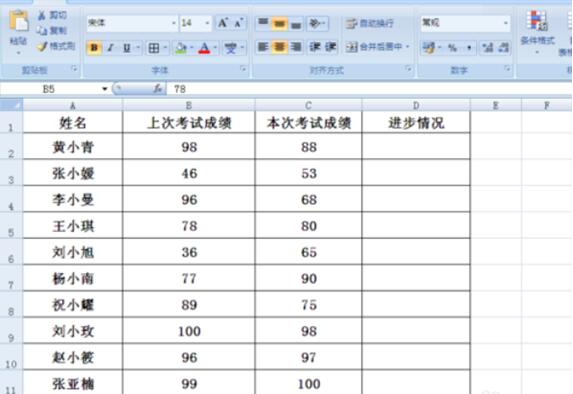The width and height of the screenshot is (573, 394).
Task: Click the cell Borders grid icon
Action: coord(154,48)
